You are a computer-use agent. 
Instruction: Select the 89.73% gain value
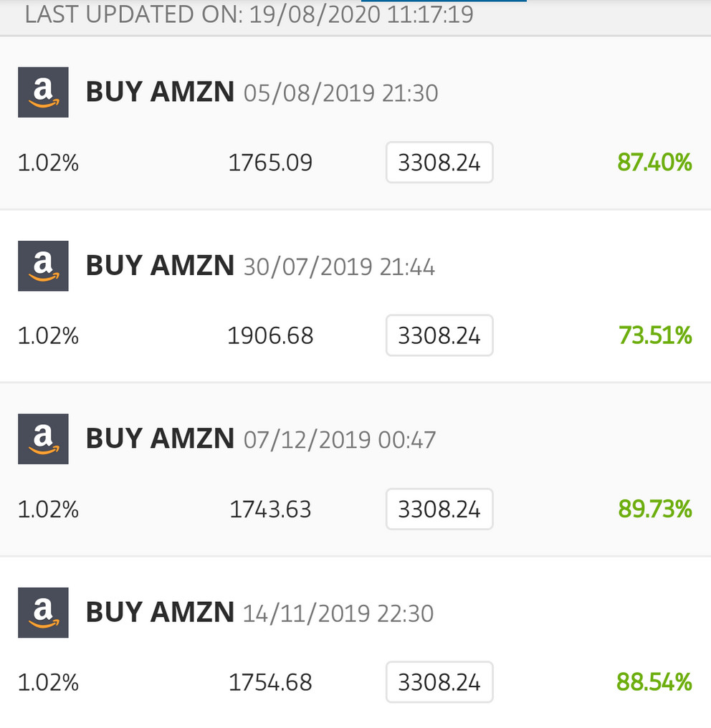point(655,509)
